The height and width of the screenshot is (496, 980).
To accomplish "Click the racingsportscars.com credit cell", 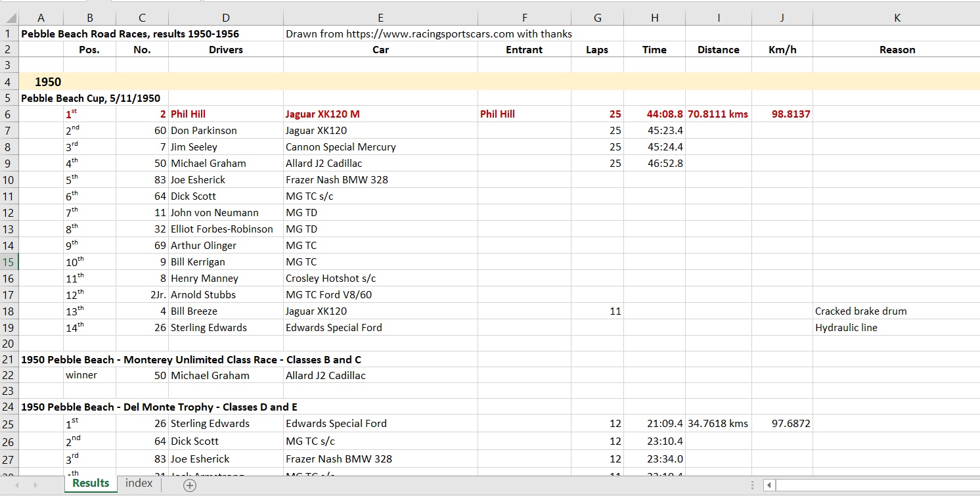I will tap(429, 34).
